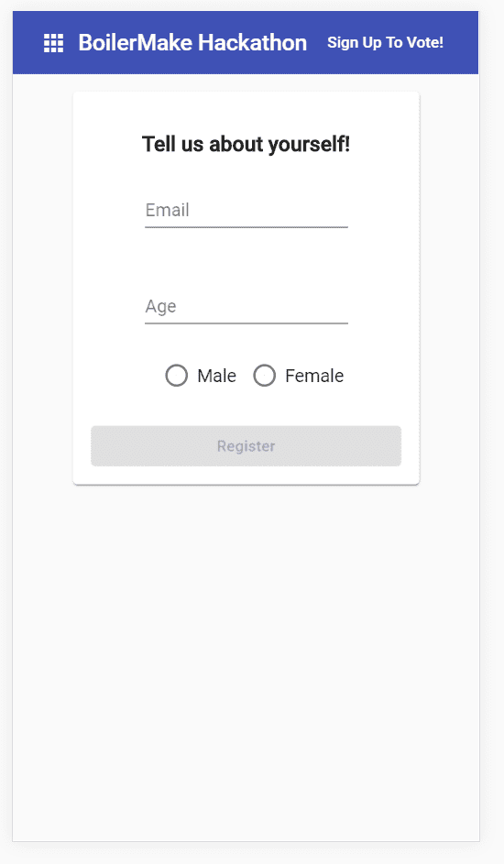
Task: Choose gender via the Female text label
Action: point(314,376)
